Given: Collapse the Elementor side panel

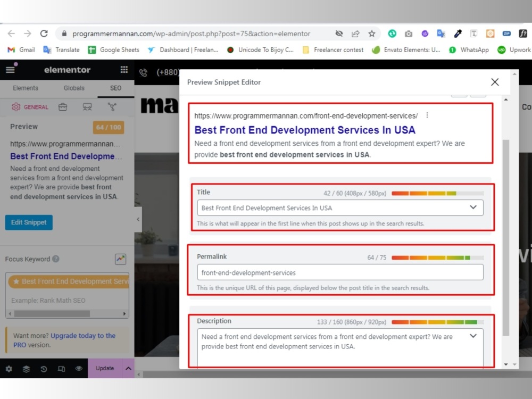Looking at the screenshot, I should click(x=138, y=219).
